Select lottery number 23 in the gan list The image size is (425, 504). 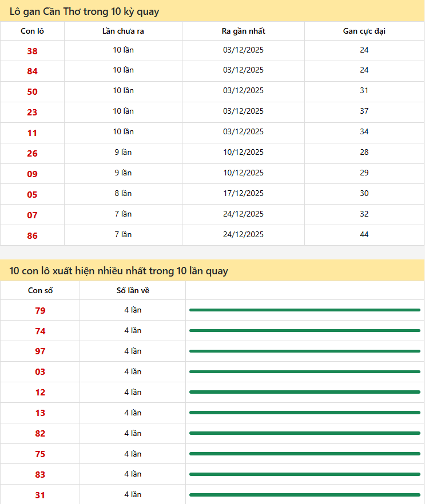pos(32,113)
